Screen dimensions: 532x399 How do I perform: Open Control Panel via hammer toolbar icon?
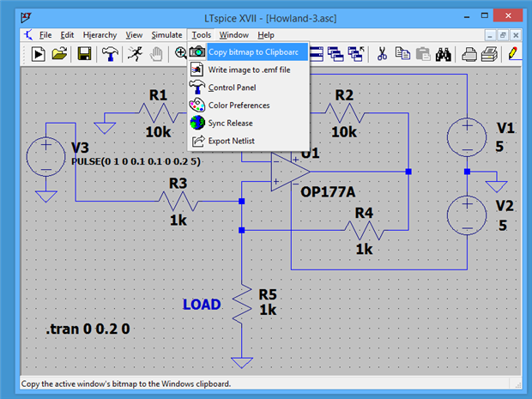pos(111,54)
